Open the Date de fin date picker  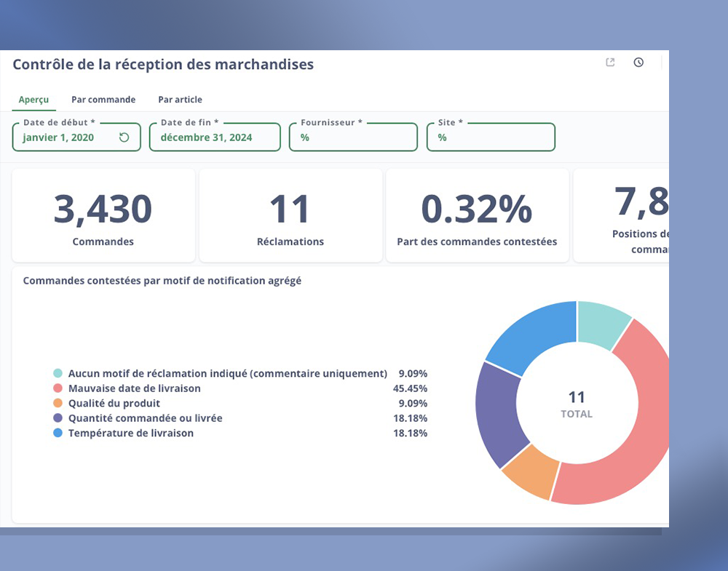point(215,137)
